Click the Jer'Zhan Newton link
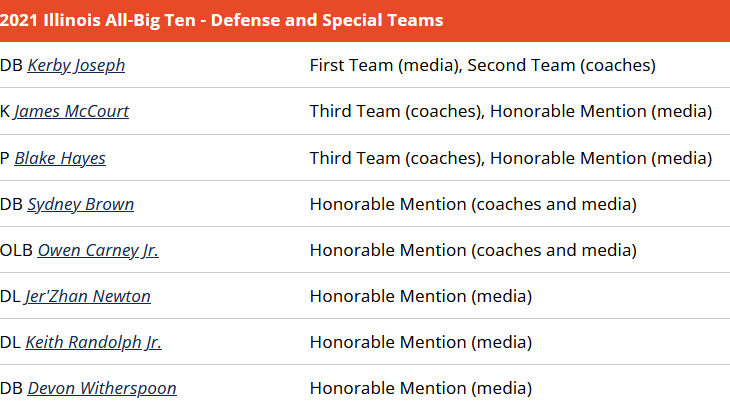 click(88, 296)
